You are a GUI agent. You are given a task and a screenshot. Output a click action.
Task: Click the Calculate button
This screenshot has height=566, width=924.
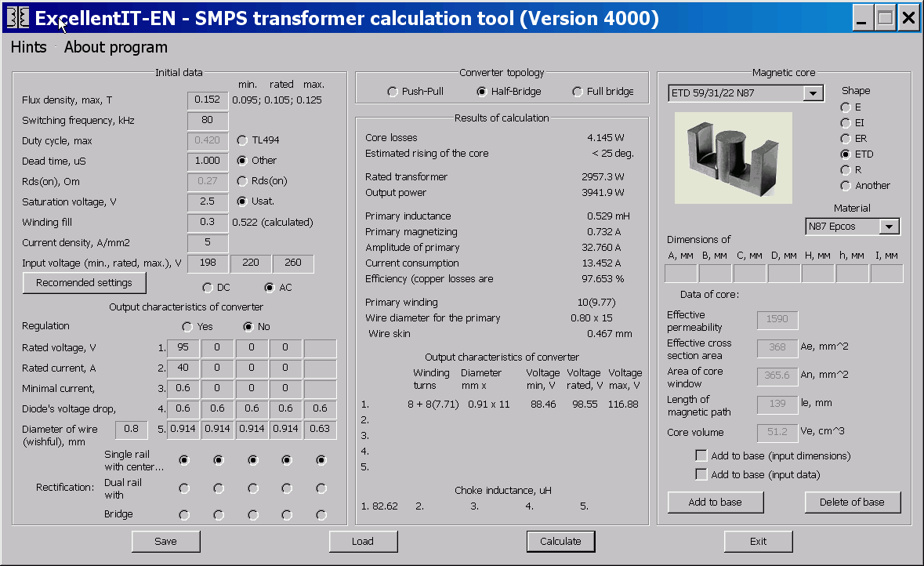[x=560, y=541]
